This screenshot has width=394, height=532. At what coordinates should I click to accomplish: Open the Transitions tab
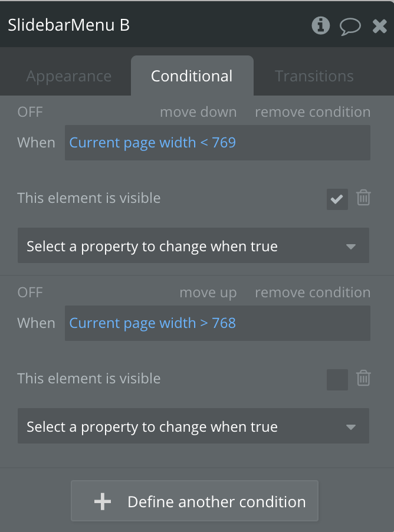pos(314,76)
